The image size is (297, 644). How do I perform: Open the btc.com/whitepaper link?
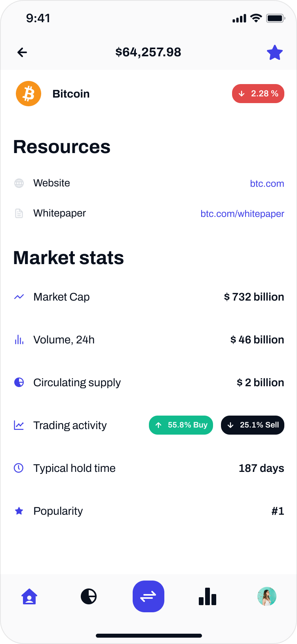[x=242, y=214]
